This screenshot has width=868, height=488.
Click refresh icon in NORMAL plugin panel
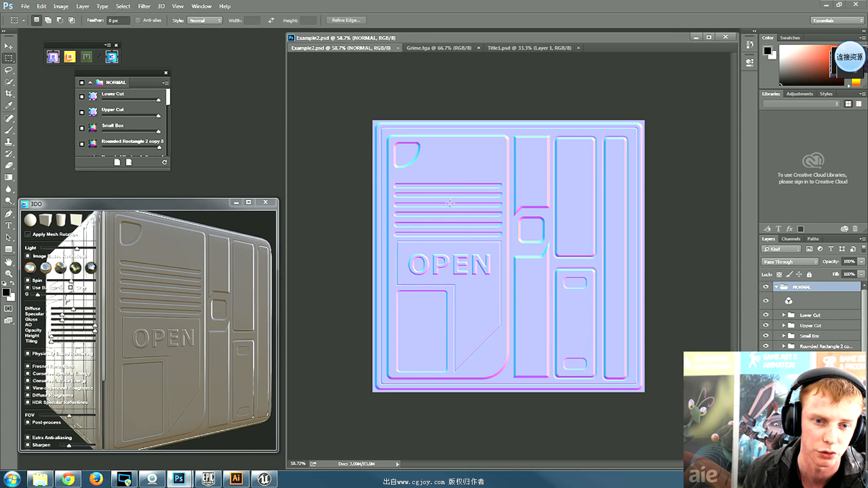(164, 162)
